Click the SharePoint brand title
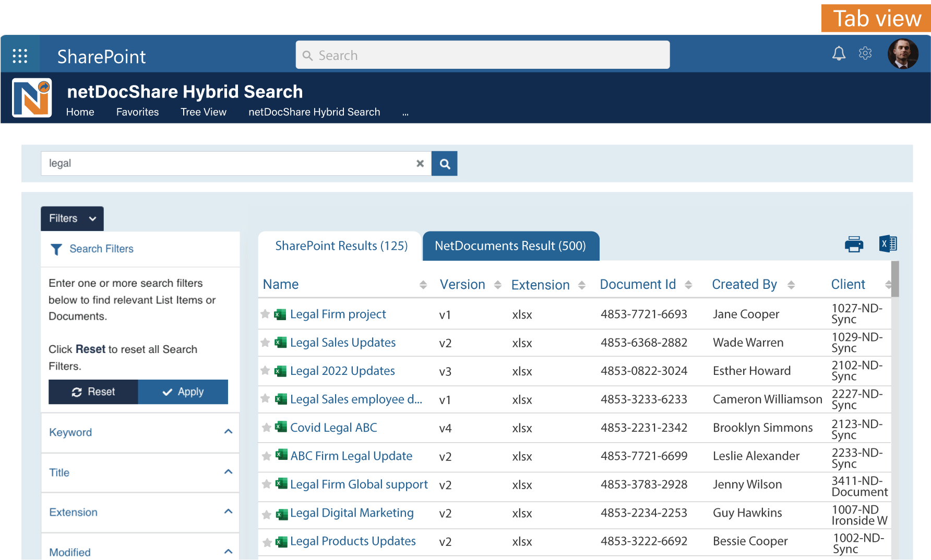This screenshot has width=931, height=560. [x=101, y=56]
